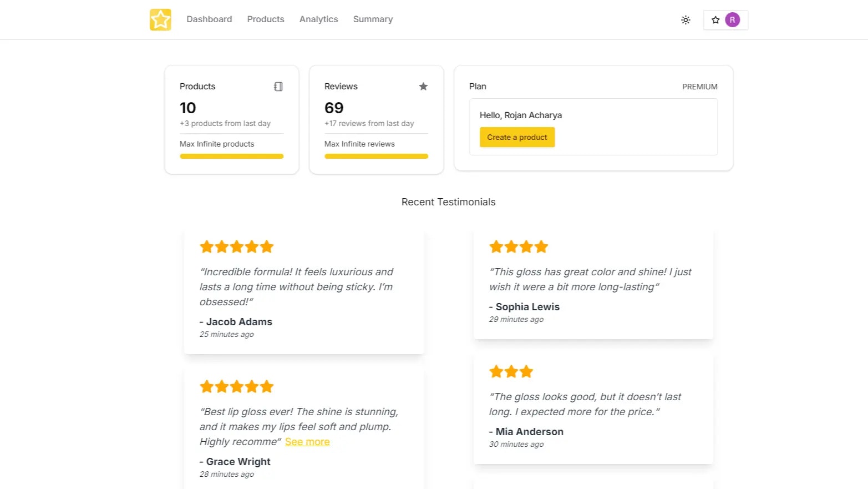Select Sophia Lewis' testimonial card

(x=593, y=284)
